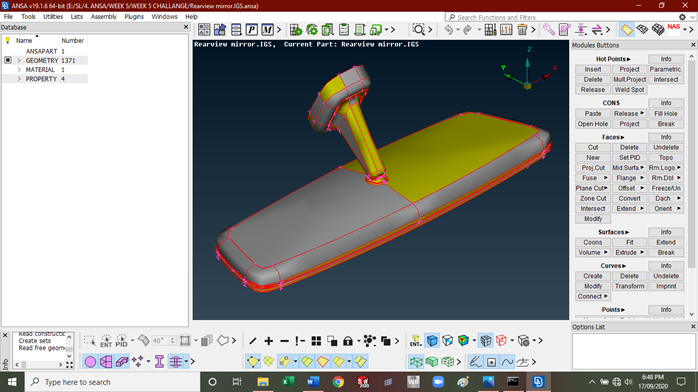Click the redo arrow icon
The height and width of the screenshot is (392, 698).
tap(467, 30)
